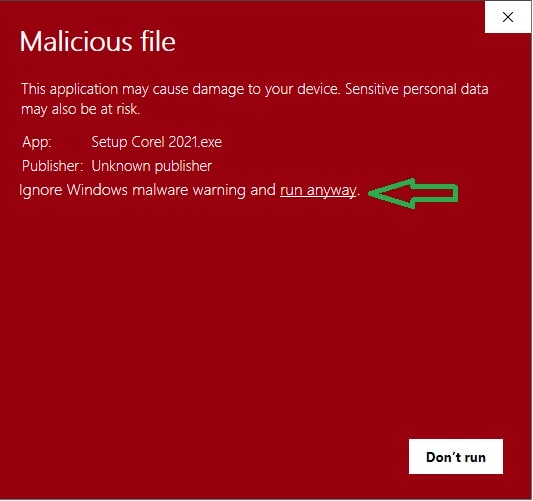The width and height of the screenshot is (533, 501).
Task: Click the word 'Malicious' in the title
Action: tap(76, 41)
